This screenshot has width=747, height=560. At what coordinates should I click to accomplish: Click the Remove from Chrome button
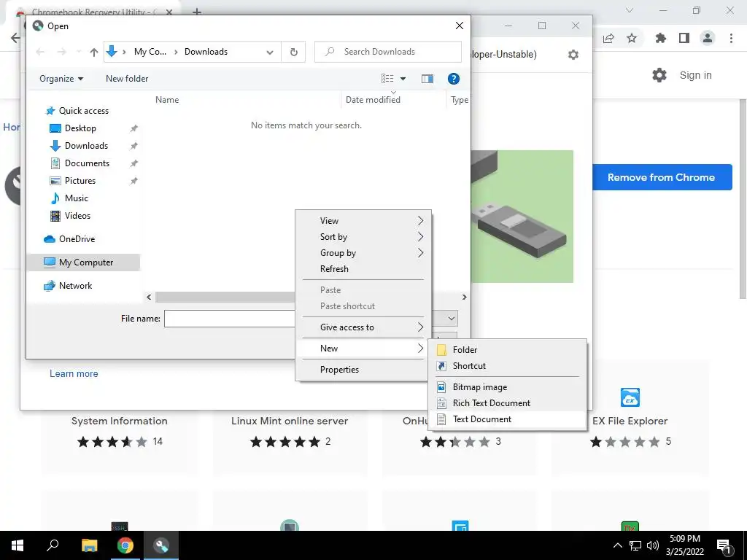tap(661, 177)
